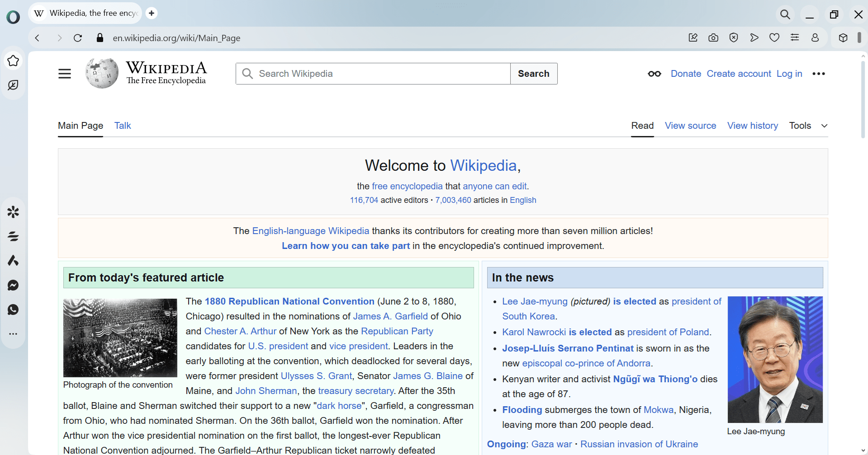This screenshot has height=455, width=868.
Task: Open Wikipedia hamburger main menu
Action: click(65, 74)
